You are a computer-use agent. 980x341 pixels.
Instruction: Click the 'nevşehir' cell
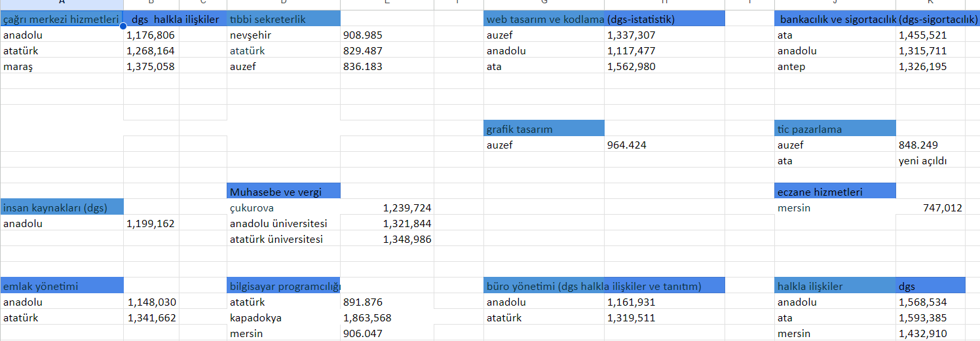pos(284,35)
